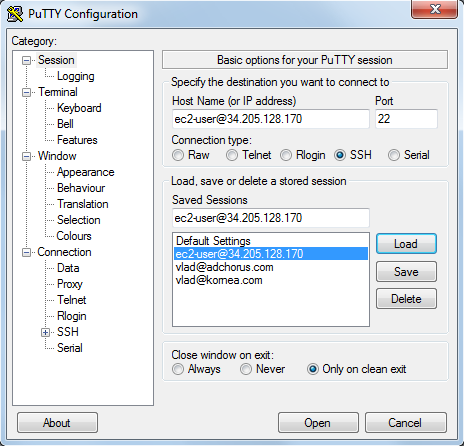Viewport: 464px width, 446px height.
Task: Choose Always for close window on exit
Action: 178,369
